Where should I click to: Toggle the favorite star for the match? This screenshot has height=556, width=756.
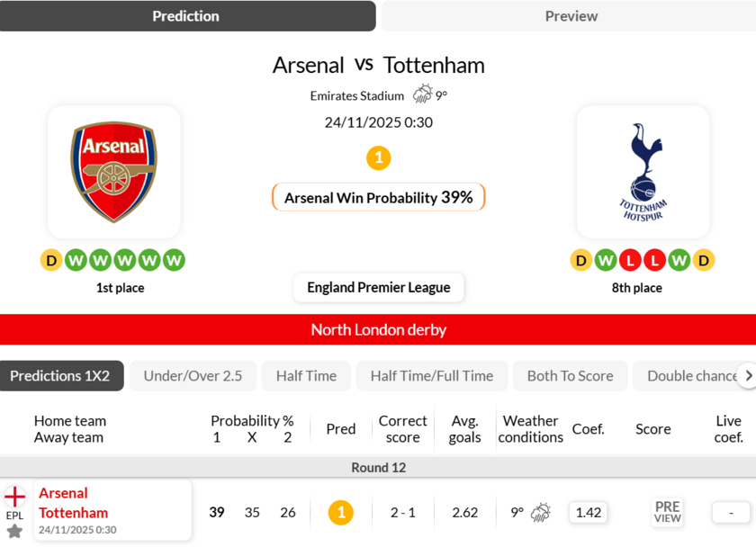click(x=14, y=532)
